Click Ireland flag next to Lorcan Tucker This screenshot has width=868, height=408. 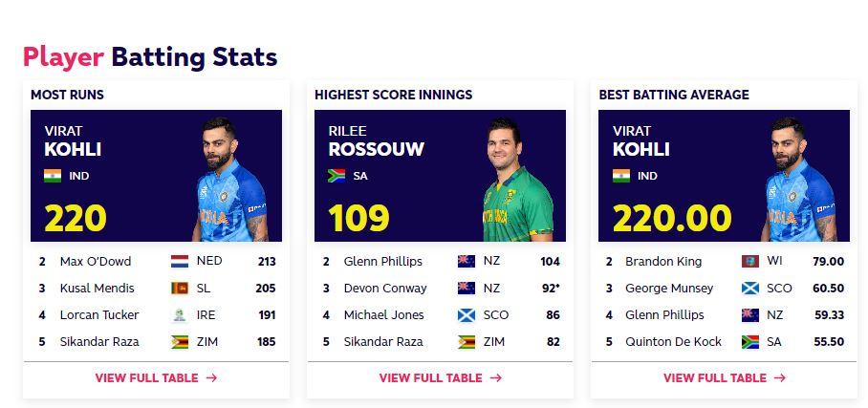pos(179,314)
